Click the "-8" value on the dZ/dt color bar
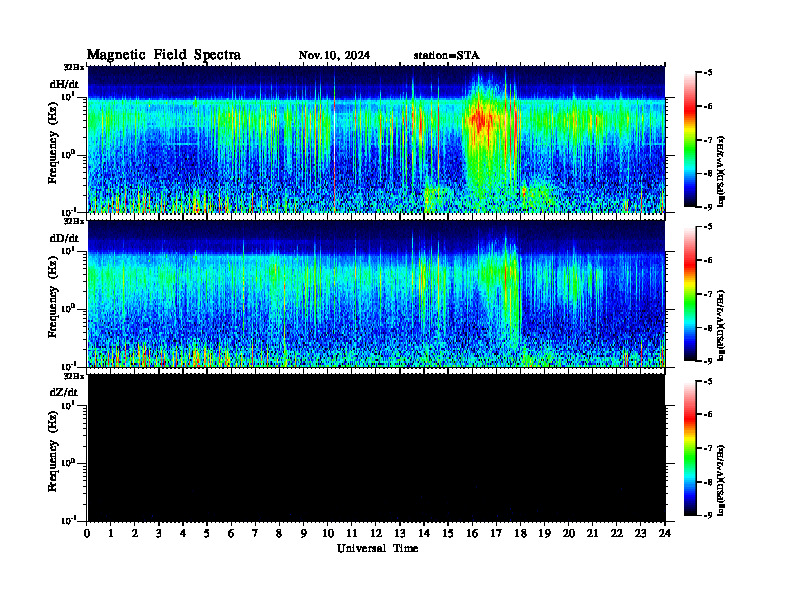The height and width of the screenshot is (612, 792). pyautogui.click(x=708, y=482)
